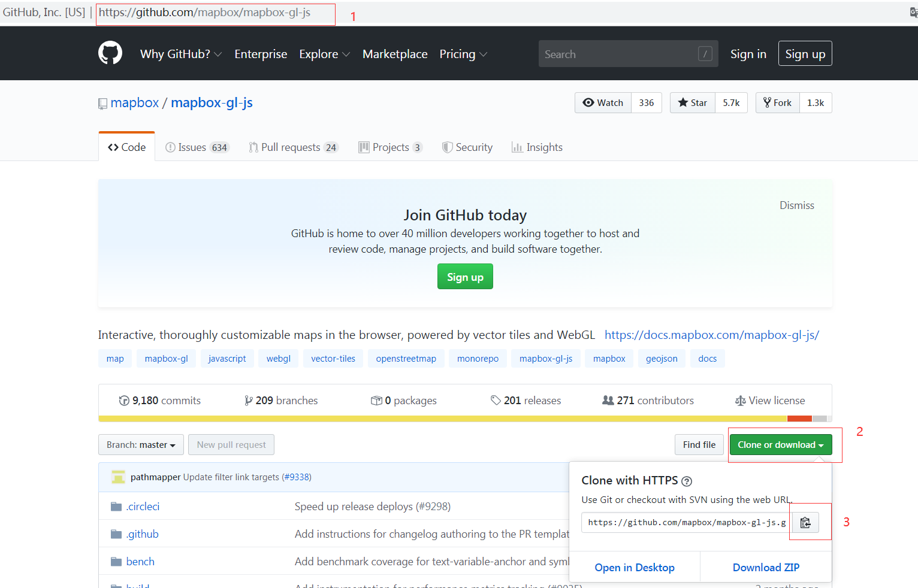This screenshot has height=588, width=918.
Task: Switch to the Security tab
Action: 467,147
